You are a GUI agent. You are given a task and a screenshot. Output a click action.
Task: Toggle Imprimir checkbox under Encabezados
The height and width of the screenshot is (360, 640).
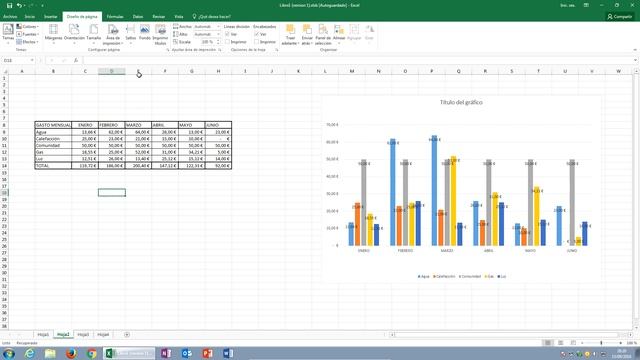[x=256, y=42]
